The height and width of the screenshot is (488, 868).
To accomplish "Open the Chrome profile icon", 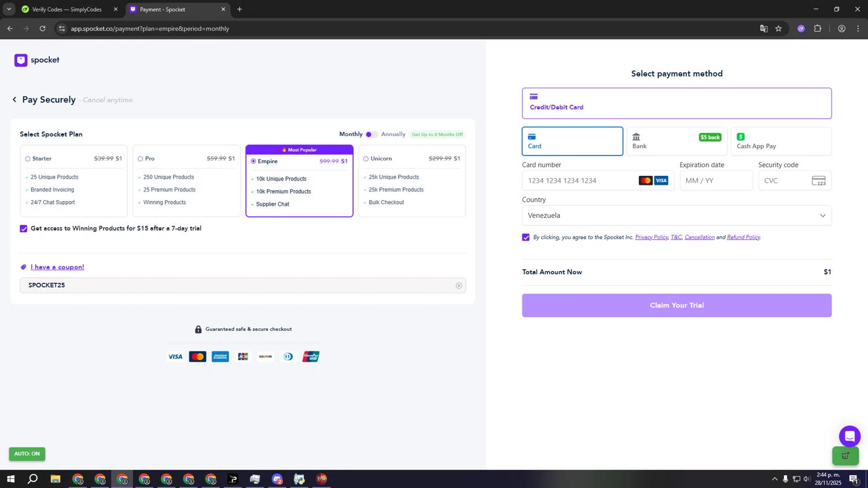I will 842,28.
